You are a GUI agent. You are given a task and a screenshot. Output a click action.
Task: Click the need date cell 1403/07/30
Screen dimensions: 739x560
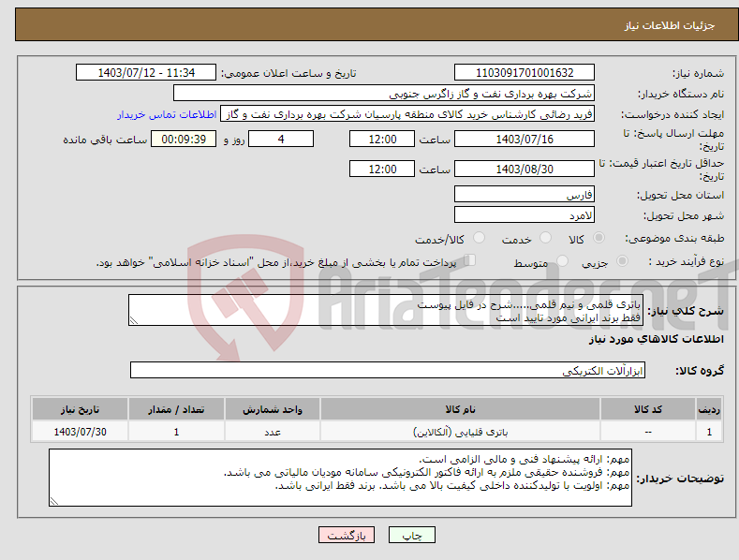[81, 432]
